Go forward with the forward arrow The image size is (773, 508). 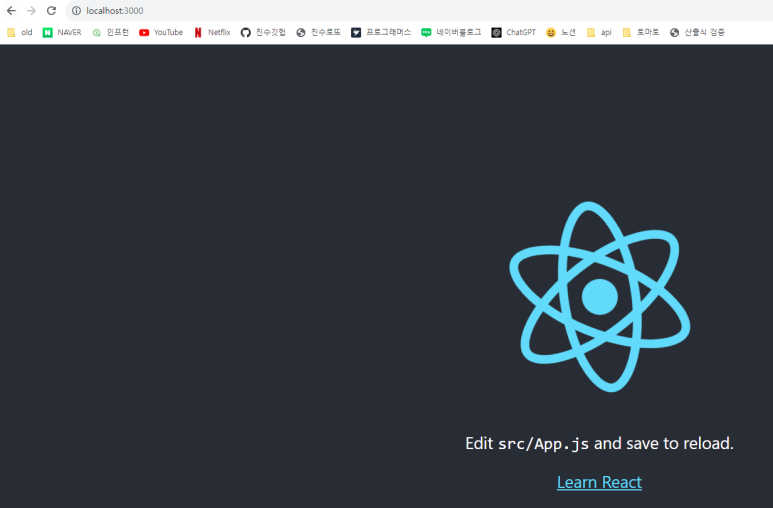[31, 10]
